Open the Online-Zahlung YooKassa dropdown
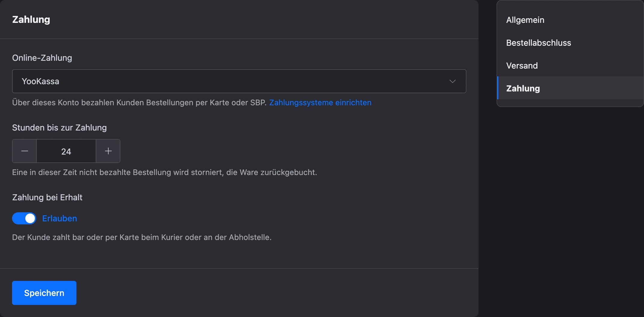Screen dimensions: 644x317 tap(239, 81)
